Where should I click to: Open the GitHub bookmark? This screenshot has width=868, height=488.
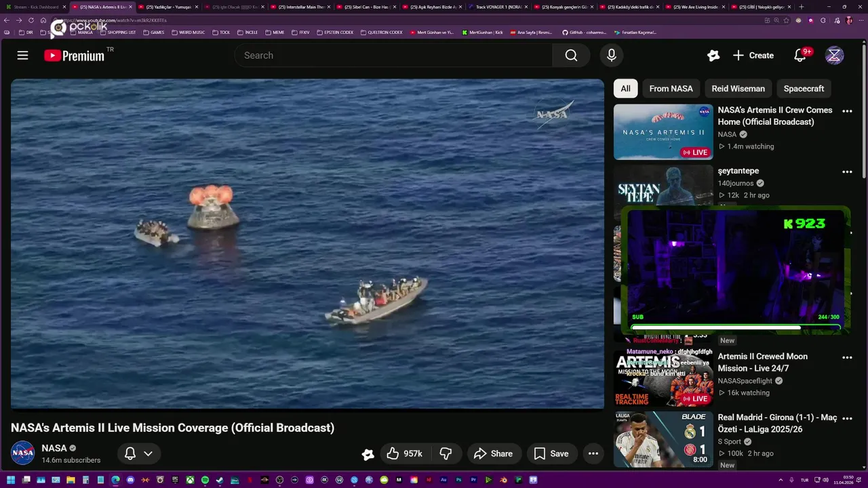585,32
